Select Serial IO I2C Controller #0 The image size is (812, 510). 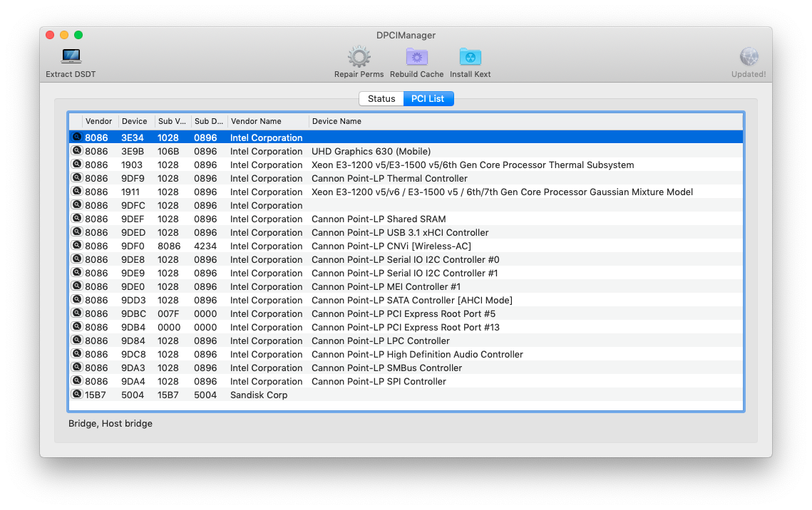click(405, 260)
